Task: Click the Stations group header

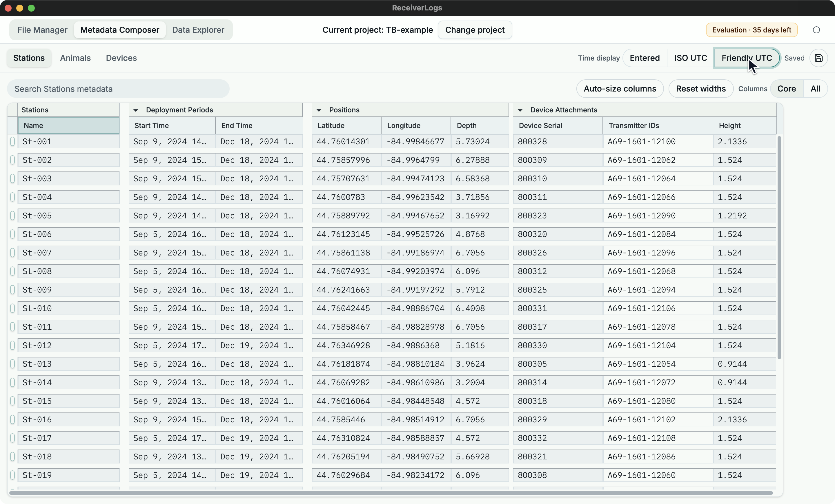Action: tap(68, 110)
